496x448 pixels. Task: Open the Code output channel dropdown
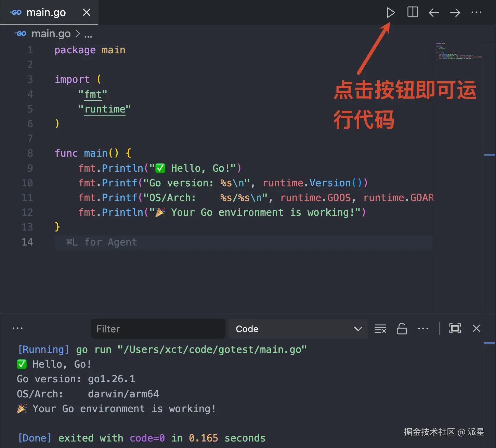click(298, 329)
